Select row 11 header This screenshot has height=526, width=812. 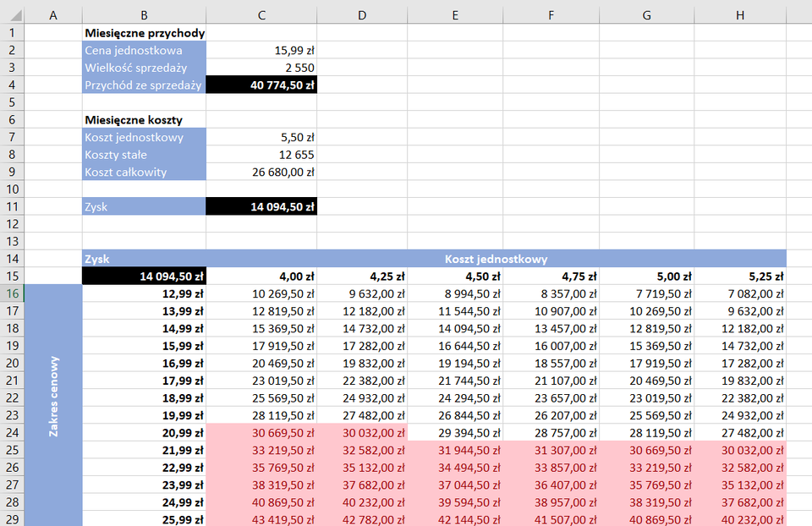click(12, 206)
